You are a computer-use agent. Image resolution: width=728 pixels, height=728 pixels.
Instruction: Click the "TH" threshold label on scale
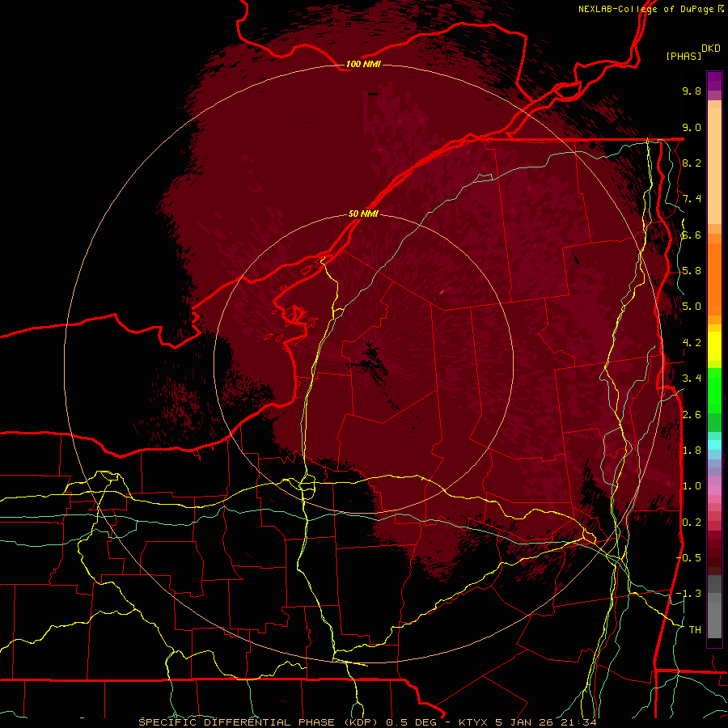[695, 629]
